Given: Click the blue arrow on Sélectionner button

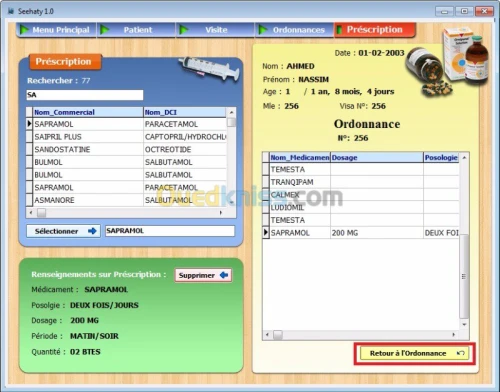Looking at the screenshot, I should point(92,231).
